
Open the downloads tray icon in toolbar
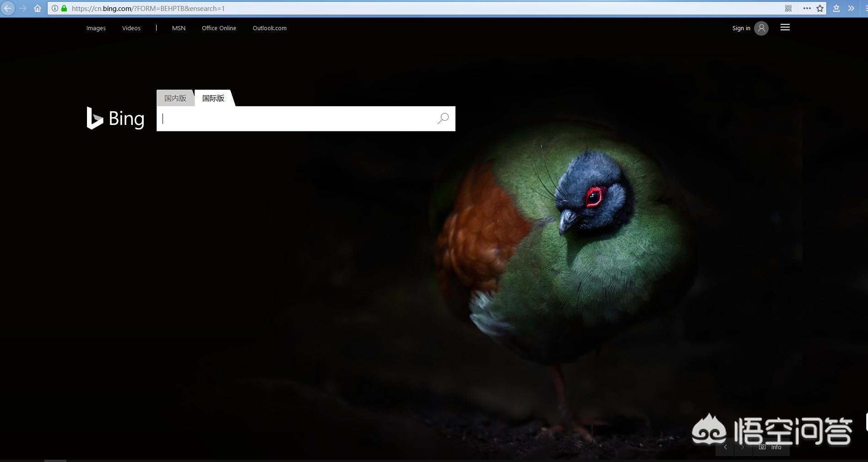(x=836, y=8)
